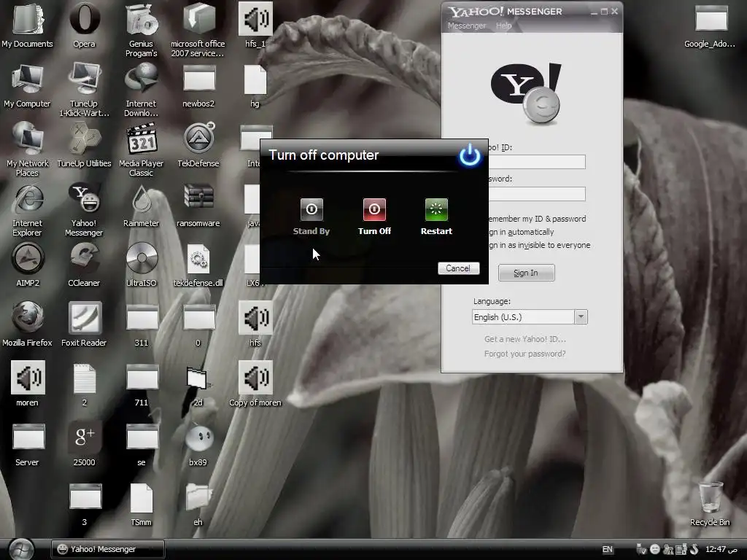Screen dimensions: 747x560
Task: Click the Sign In button in Yahoo! Messenger
Action: click(526, 273)
